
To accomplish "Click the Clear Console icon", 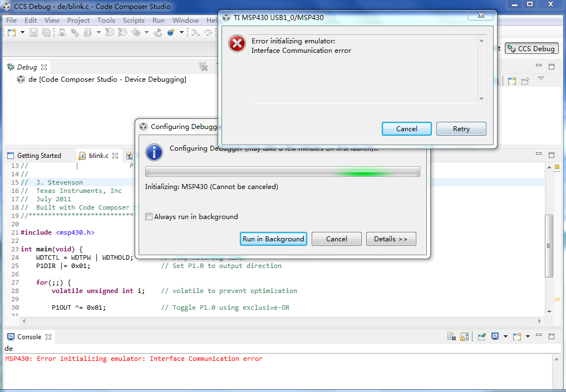I will click(451, 336).
